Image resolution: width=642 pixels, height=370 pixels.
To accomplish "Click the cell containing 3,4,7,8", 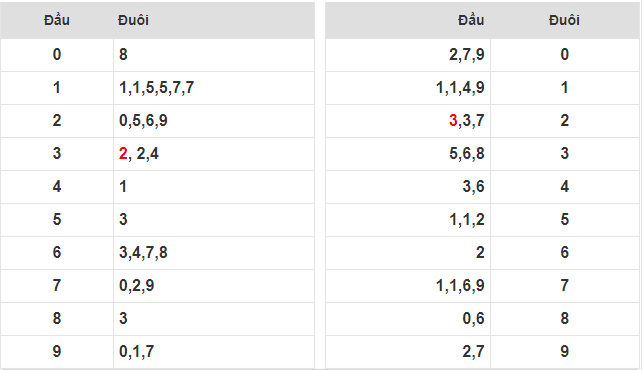I will click(214, 253).
